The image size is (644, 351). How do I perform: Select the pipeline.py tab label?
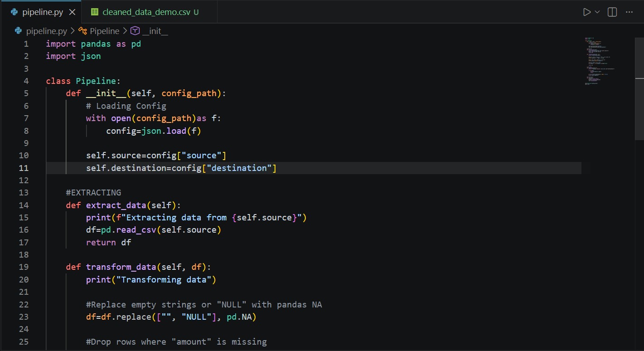pyautogui.click(x=43, y=12)
